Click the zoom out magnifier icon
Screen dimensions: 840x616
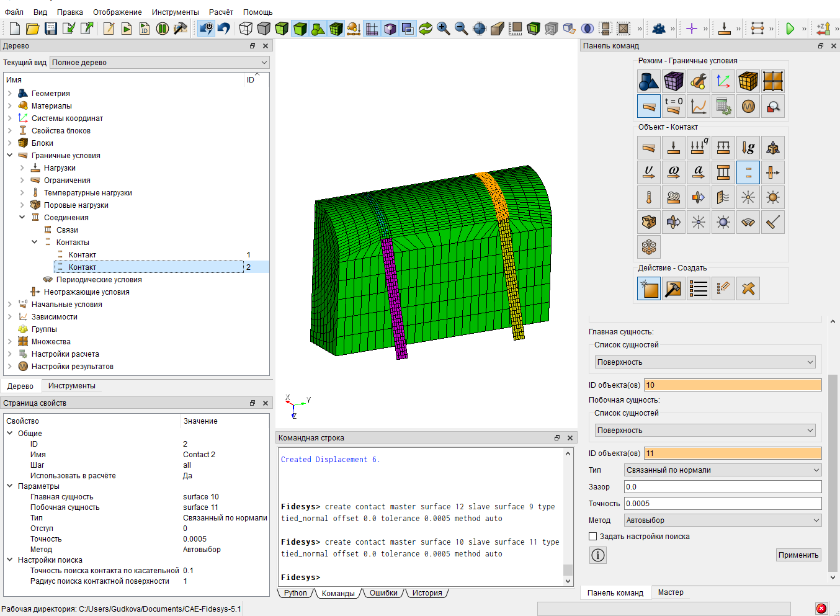[x=462, y=29]
